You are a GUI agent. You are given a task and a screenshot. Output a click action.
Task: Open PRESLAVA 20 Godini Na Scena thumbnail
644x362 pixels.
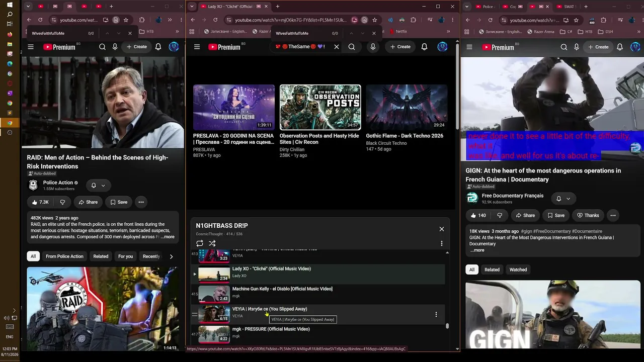click(234, 107)
